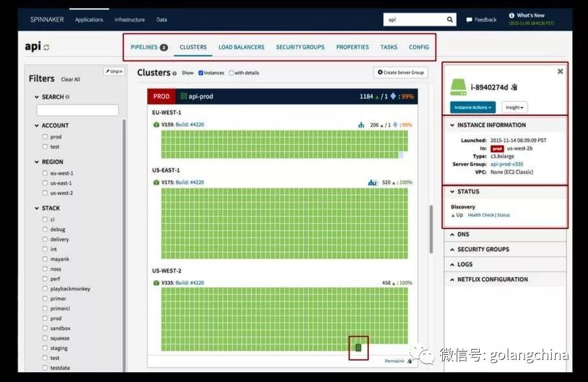The width and height of the screenshot is (588, 382).
Task: Open the Data menu
Action: pyautogui.click(x=161, y=19)
